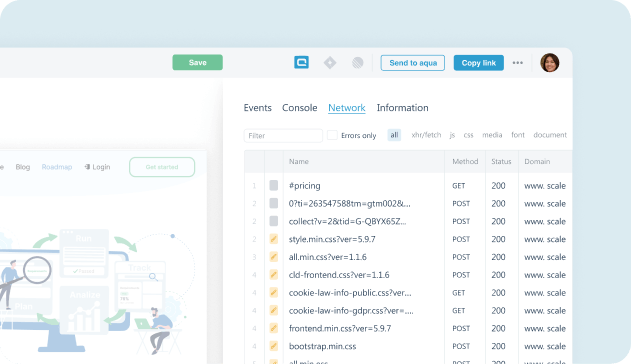
Task: Select all.min.css?ver=1.1.6 request
Action: (x=328, y=257)
